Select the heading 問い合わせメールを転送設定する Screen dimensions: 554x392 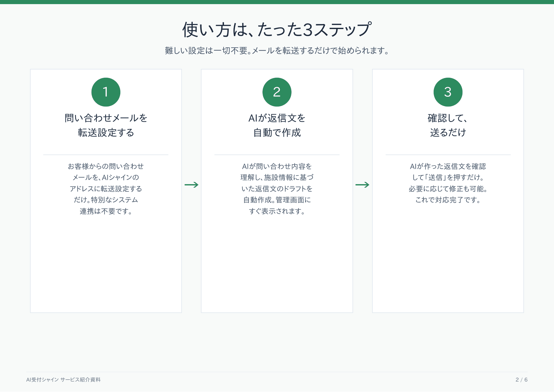click(x=106, y=125)
